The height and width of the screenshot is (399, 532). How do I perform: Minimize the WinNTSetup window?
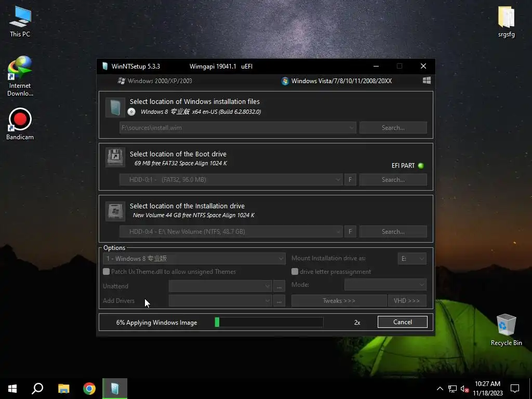coord(376,66)
